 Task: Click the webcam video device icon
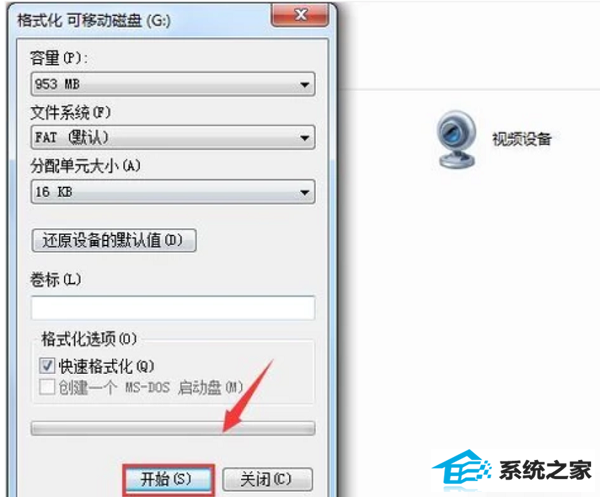click(457, 140)
